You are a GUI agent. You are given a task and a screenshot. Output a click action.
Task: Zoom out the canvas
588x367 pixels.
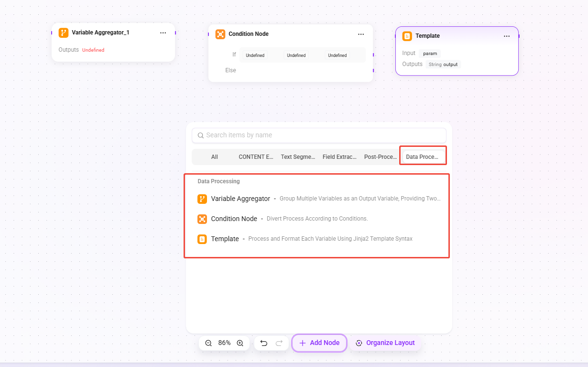[208, 343]
